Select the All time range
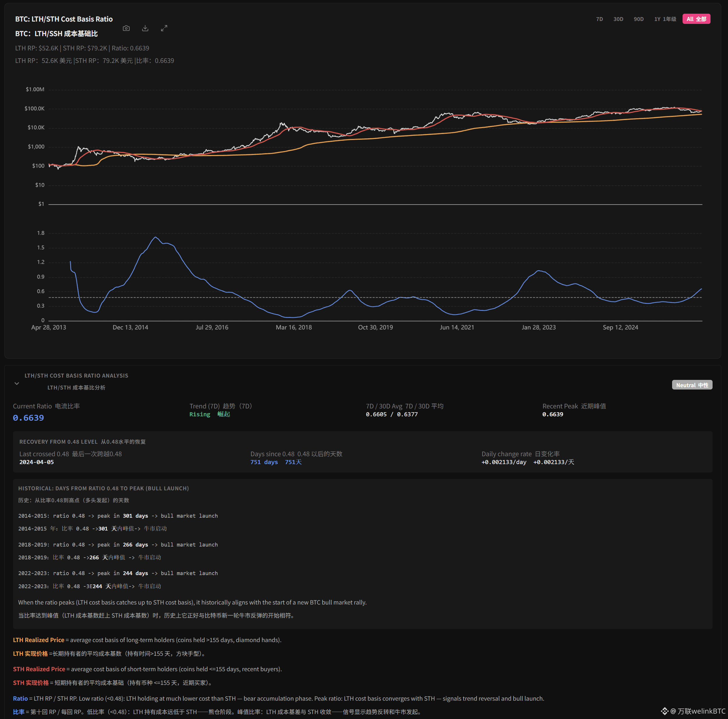Image resolution: width=728 pixels, height=719 pixels. pos(696,19)
